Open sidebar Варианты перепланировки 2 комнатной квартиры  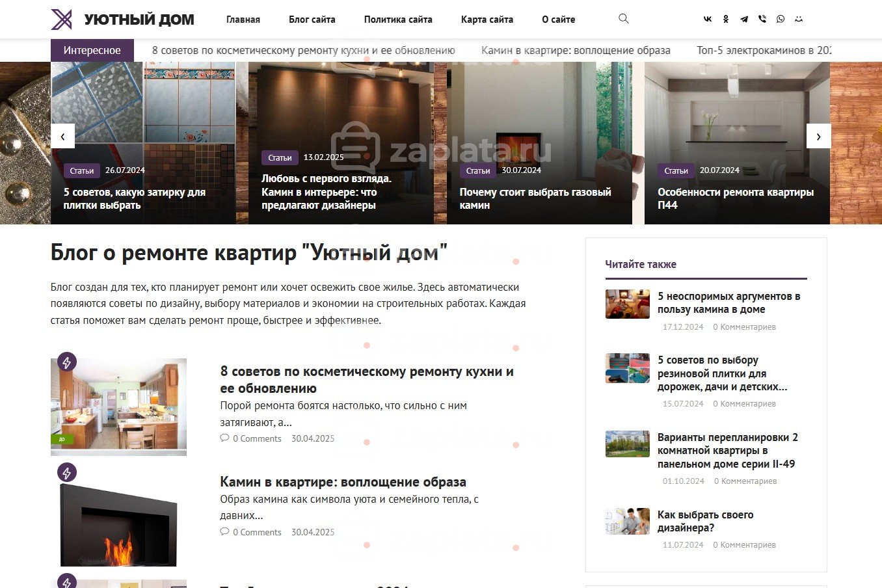tap(728, 450)
